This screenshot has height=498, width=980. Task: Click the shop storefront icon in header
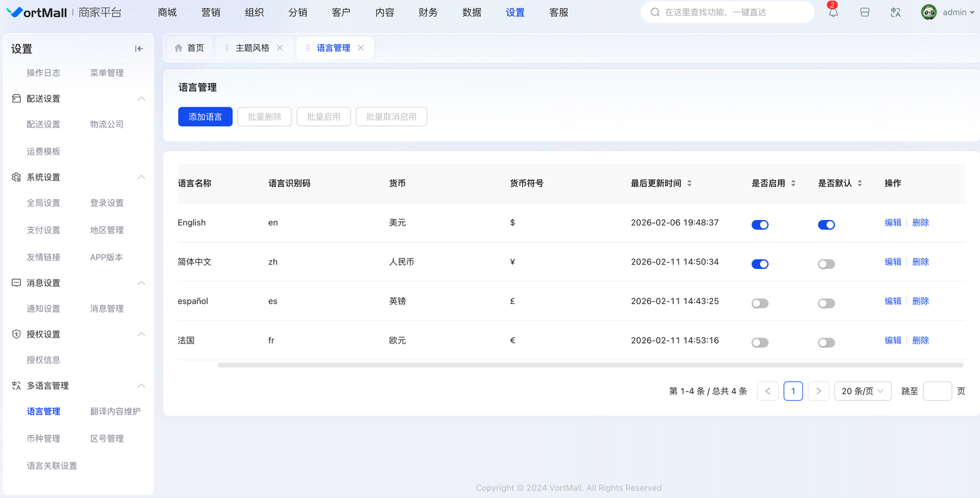865,12
